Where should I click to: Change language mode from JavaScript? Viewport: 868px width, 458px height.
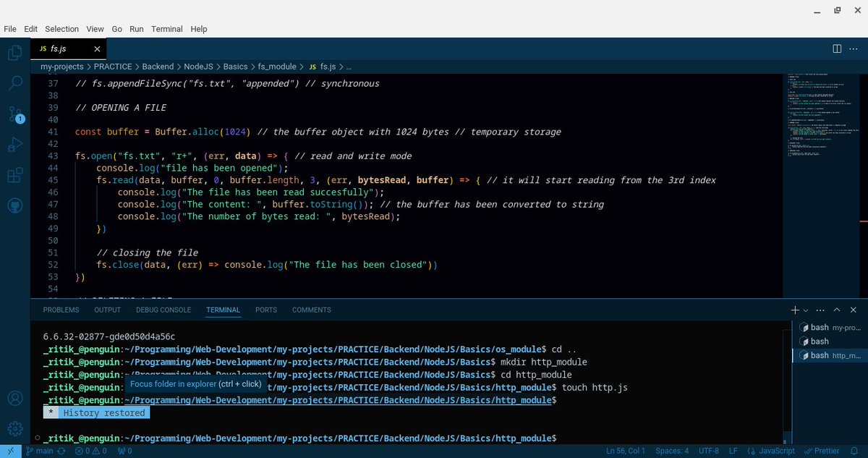click(x=775, y=451)
